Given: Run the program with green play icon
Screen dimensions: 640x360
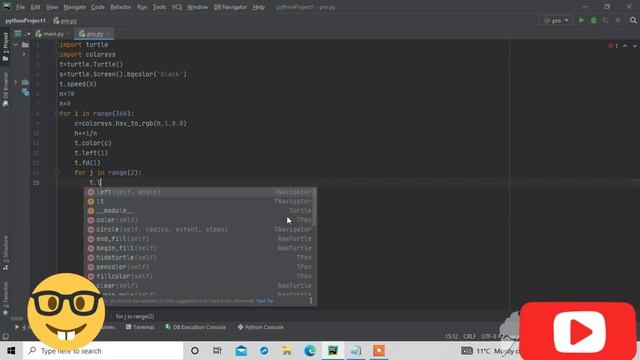Looking at the screenshot, I should (x=581, y=20).
